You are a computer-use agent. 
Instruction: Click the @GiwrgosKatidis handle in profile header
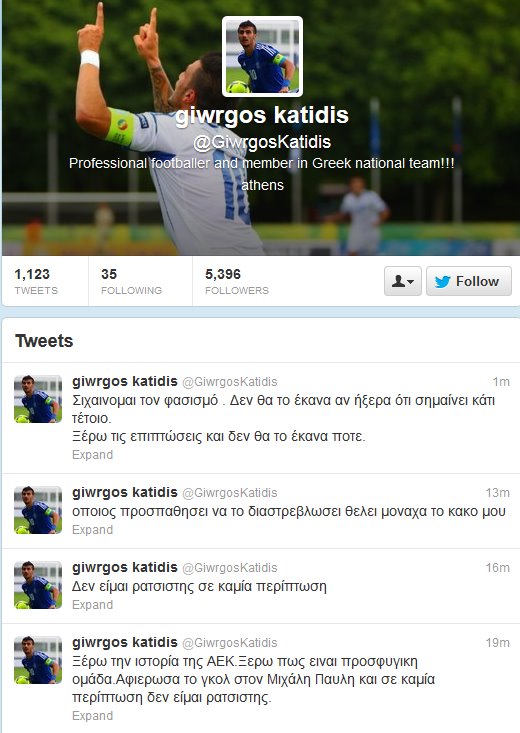pyautogui.click(x=262, y=142)
